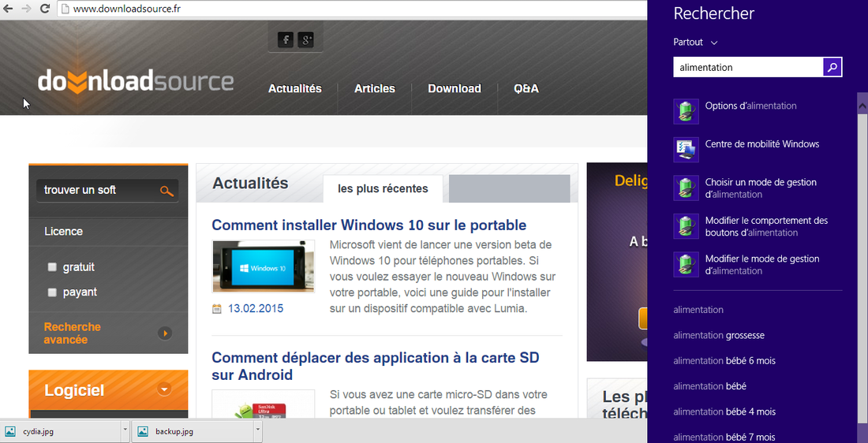This screenshot has height=443, width=868.
Task: Expand the 'Partout' search scope dropdown
Action: pyautogui.click(x=695, y=42)
